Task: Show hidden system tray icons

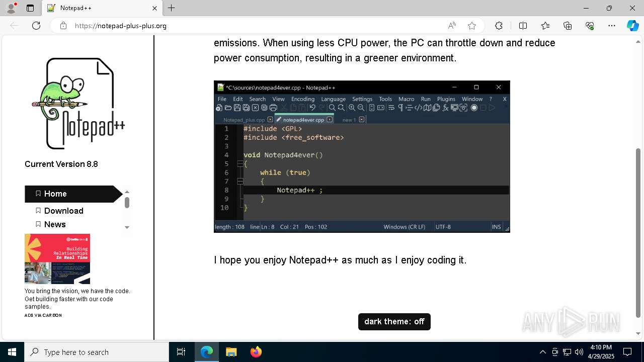Action: click(542, 352)
